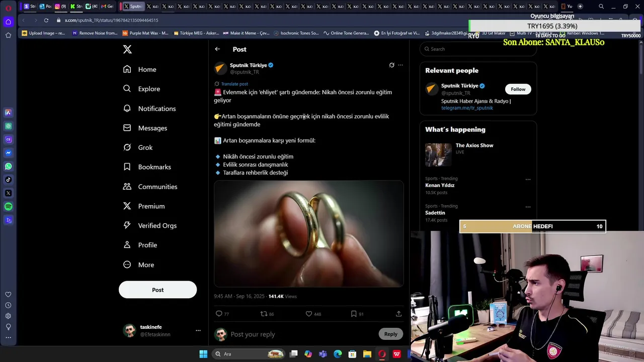Open Spotify in Opera sidebar

8,207
